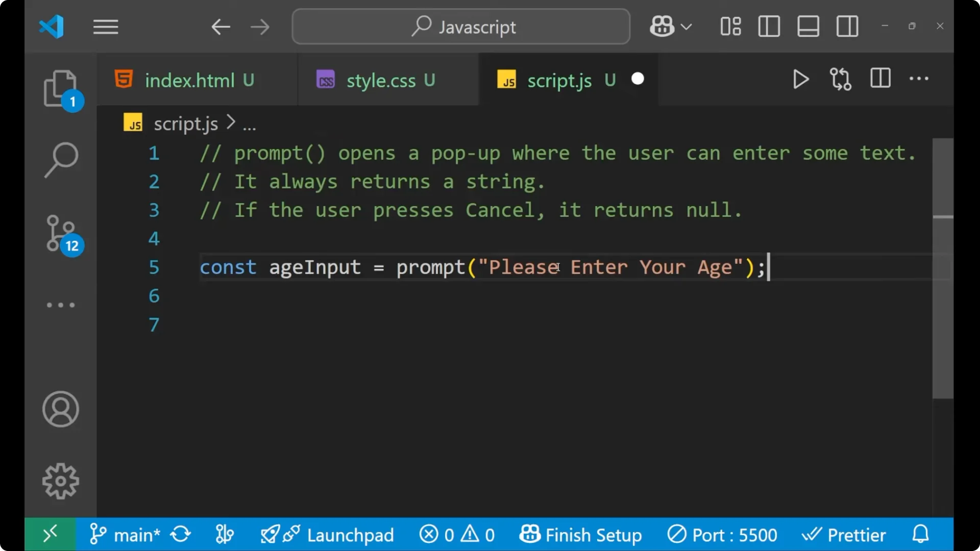Click the Port : 5500 status item
The image size is (980, 551).
(722, 534)
